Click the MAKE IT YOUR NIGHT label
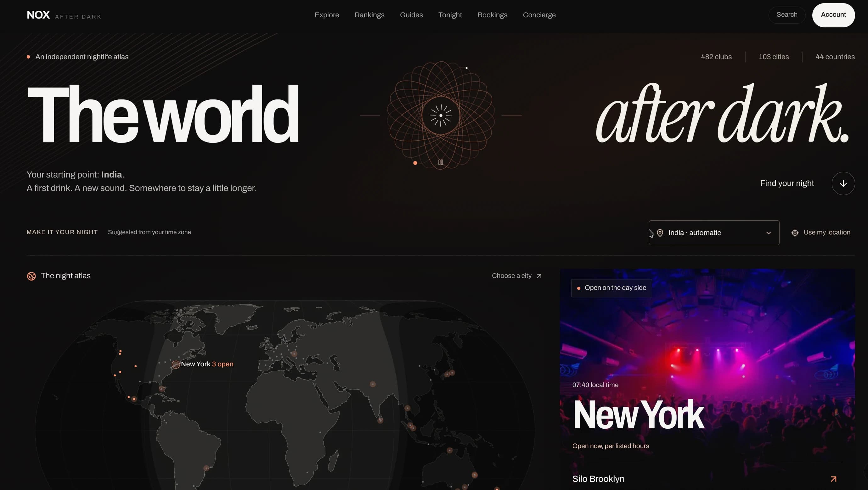Screen dimensions: 868x490 click(62, 232)
